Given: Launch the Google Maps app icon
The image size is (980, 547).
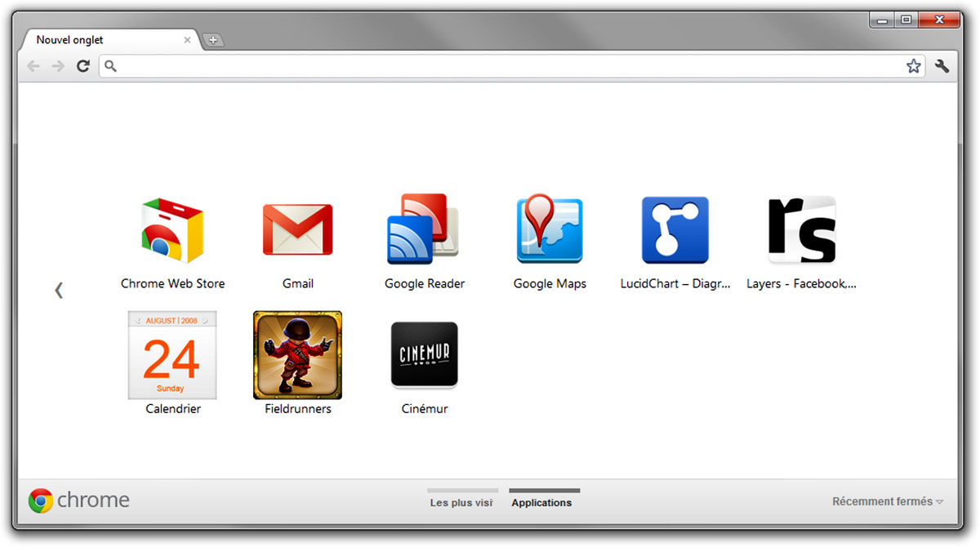Looking at the screenshot, I should pyautogui.click(x=549, y=229).
